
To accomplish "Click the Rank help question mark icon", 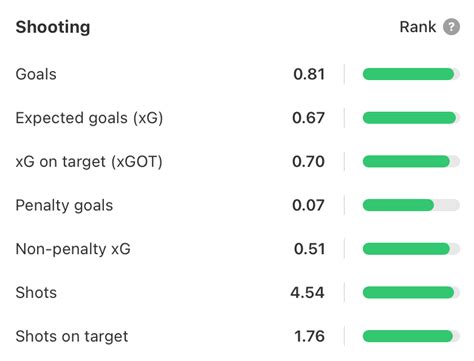I will (x=451, y=27).
